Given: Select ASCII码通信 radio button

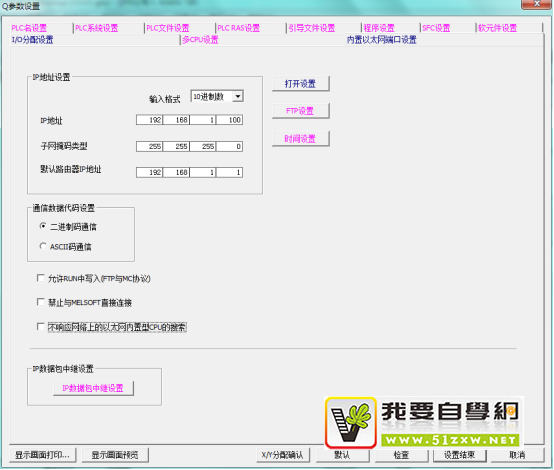Looking at the screenshot, I should (x=43, y=246).
